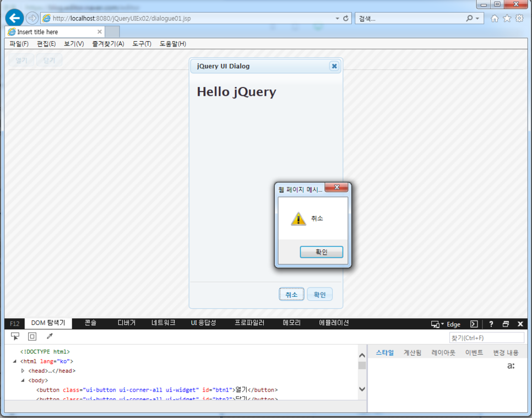Image resolution: width=532 pixels, height=418 pixels.
Task: Click the 'jQuery UI Dialog' title text
Action: tap(223, 66)
